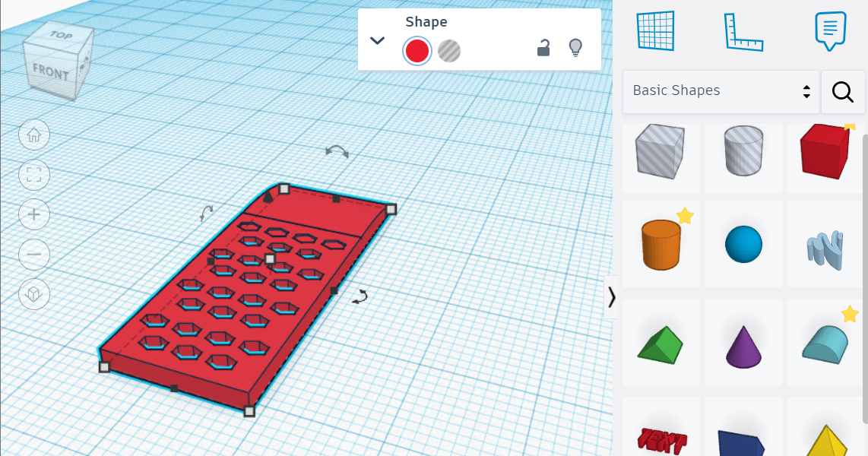The image size is (868, 456).
Task: Open the shape search field
Action: (x=842, y=91)
